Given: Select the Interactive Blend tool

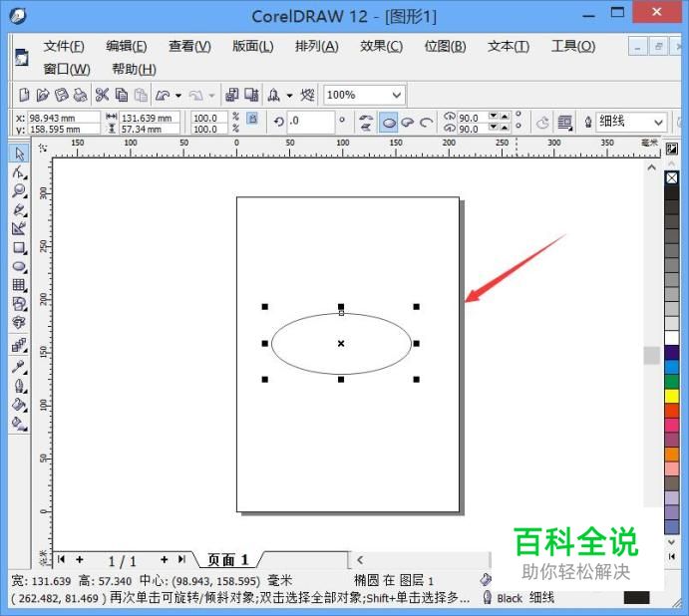Looking at the screenshot, I should coord(19,345).
